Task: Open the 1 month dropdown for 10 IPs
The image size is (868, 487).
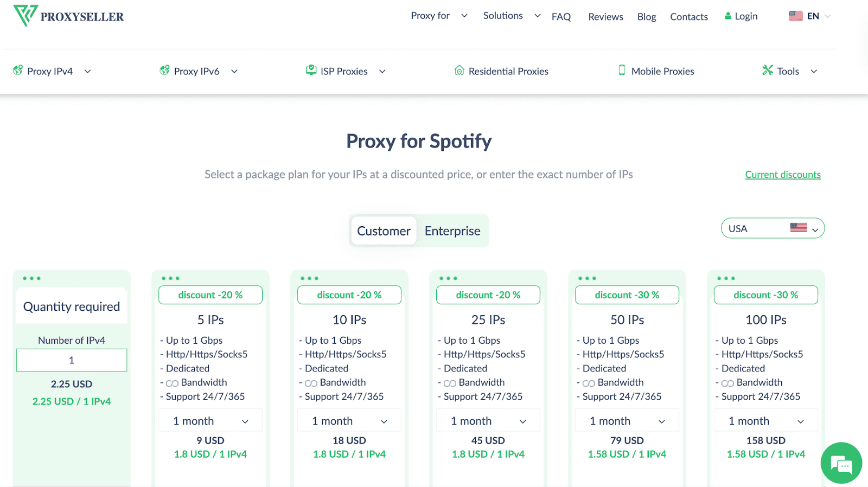Action: point(349,421)
